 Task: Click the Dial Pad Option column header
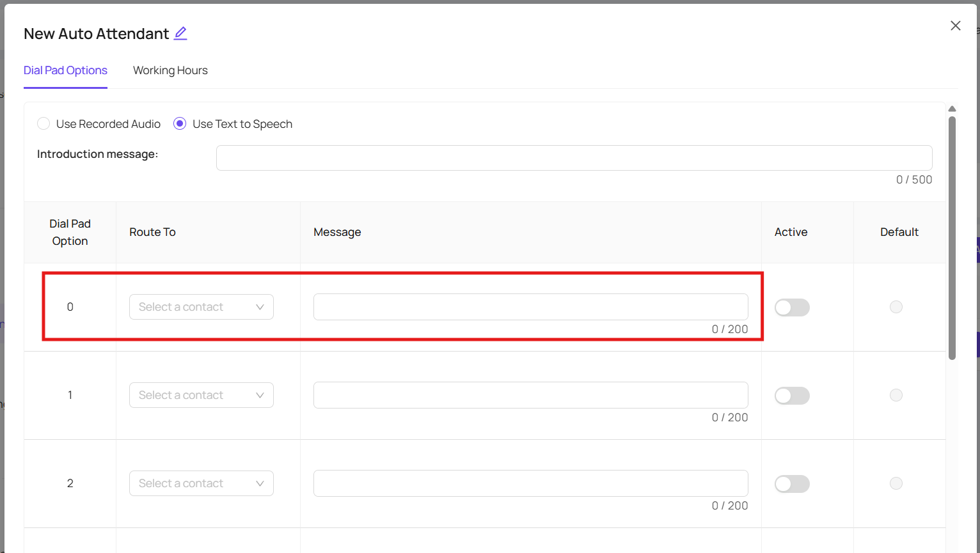coord(70,232)
